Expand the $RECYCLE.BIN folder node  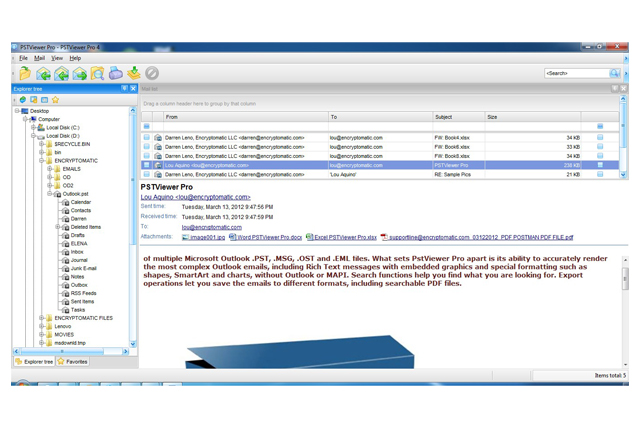(42, 144)
